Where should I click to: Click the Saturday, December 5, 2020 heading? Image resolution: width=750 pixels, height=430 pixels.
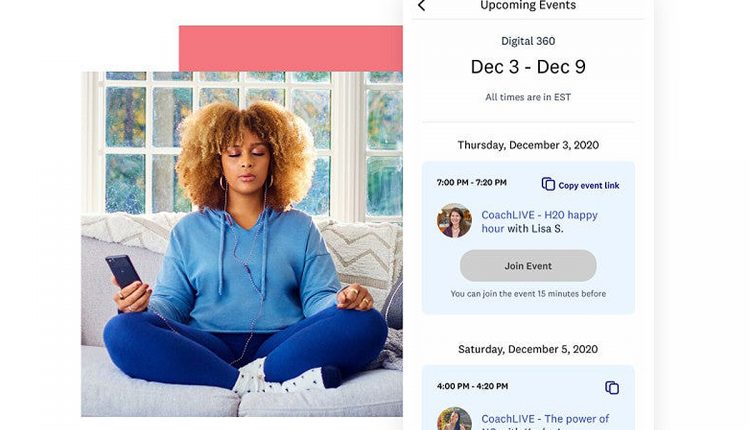[x=528, y=349]
